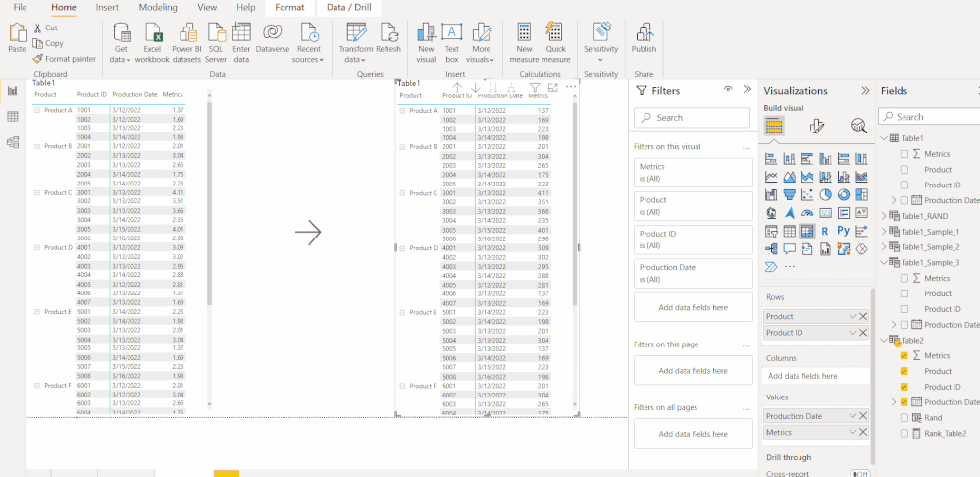Screen dimensions: 980x477
Task: Insert a Text box
Action: click(x=452, y=42)
